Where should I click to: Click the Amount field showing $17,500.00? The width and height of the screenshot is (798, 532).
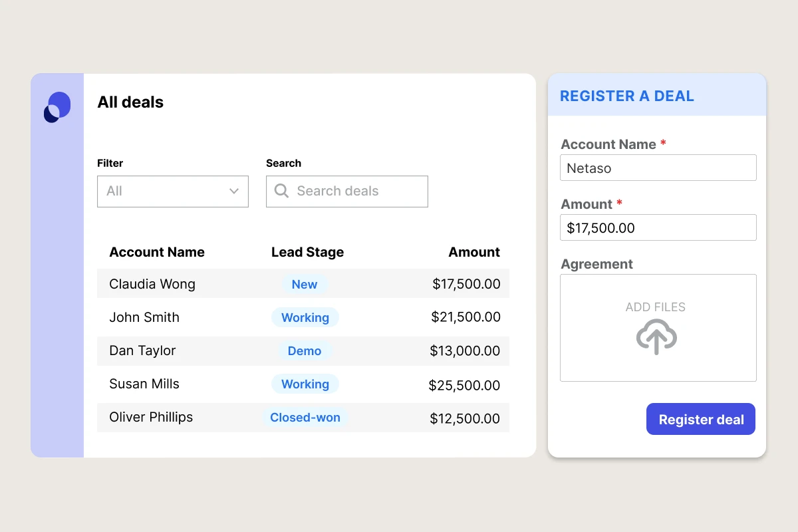[658, 227]
